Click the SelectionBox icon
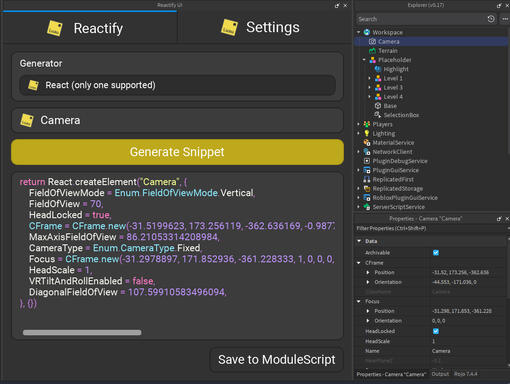The image size is (510, 384). click(378, 115)
